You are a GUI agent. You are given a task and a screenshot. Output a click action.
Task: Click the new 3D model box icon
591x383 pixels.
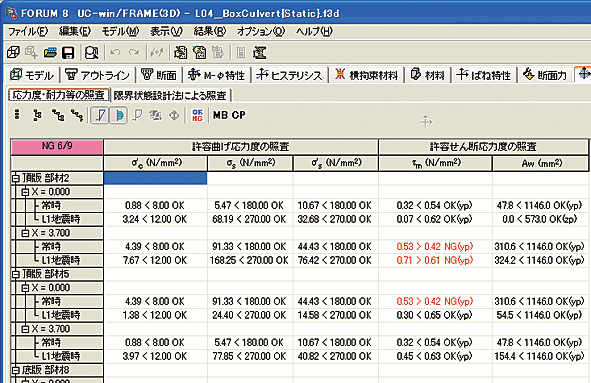(x=13, y=52)
